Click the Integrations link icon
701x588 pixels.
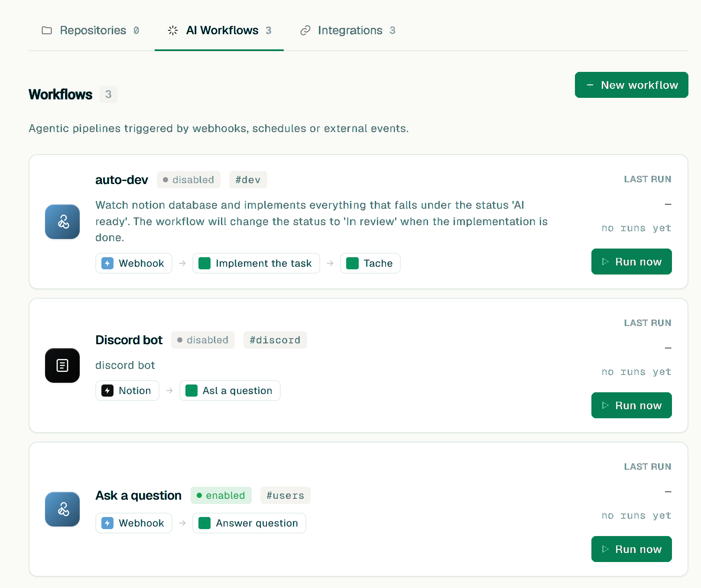point(305,30)
